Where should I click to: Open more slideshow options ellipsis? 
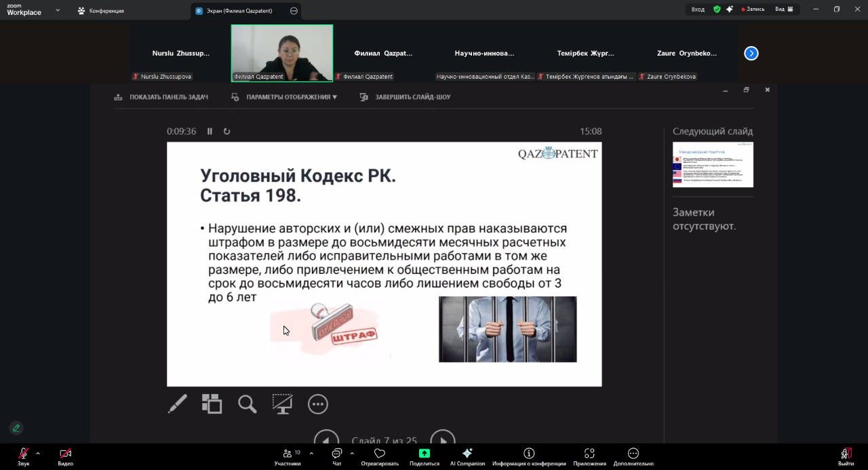pos(317,404)
